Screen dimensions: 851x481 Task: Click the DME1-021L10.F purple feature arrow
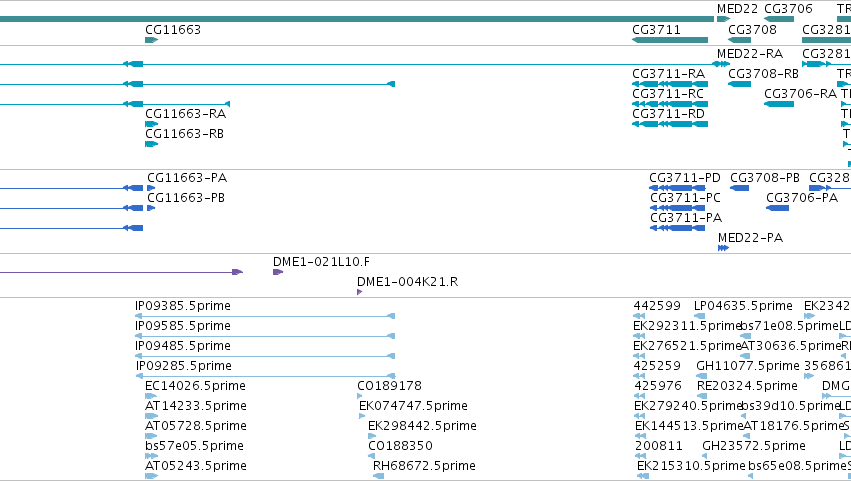278,272
